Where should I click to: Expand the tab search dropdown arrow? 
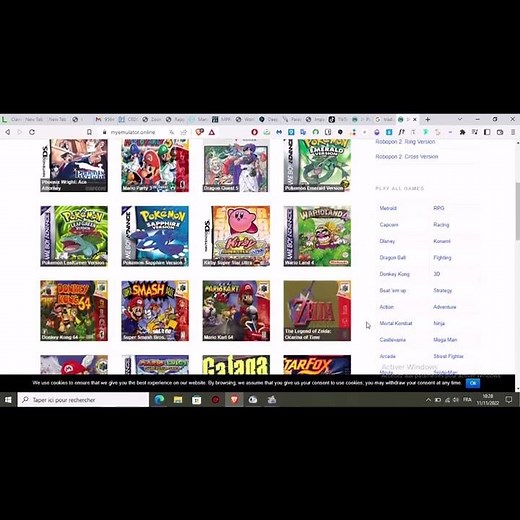pyautogui.click(x=460, y=119)
